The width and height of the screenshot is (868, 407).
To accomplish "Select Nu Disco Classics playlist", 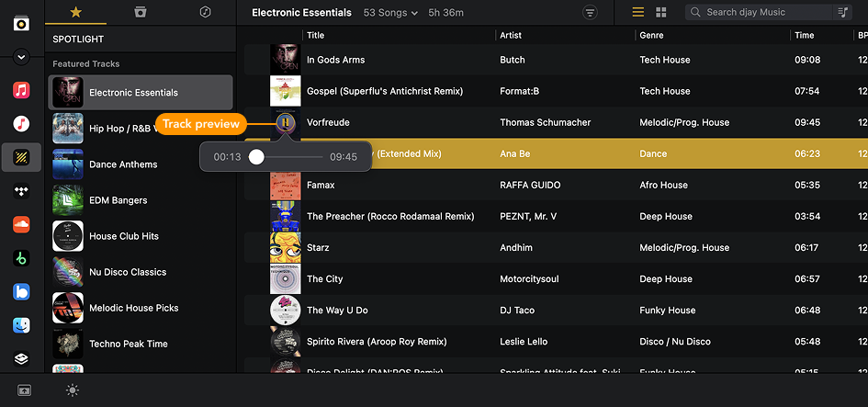I will pos(141,272).
